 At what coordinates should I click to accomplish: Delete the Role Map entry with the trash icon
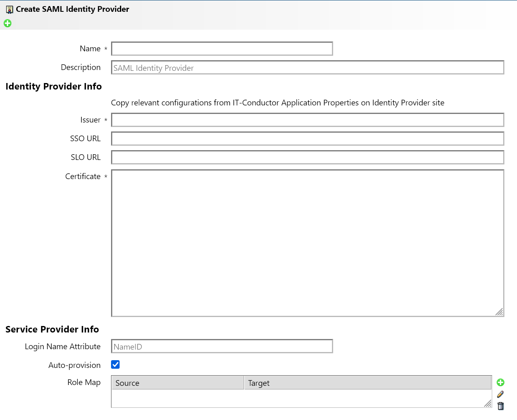coord(500,406)
